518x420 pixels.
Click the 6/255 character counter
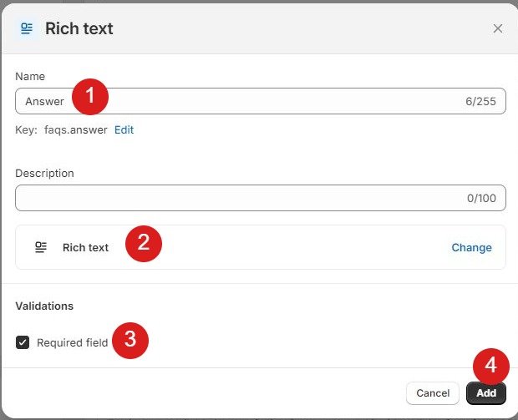[480, 102]
